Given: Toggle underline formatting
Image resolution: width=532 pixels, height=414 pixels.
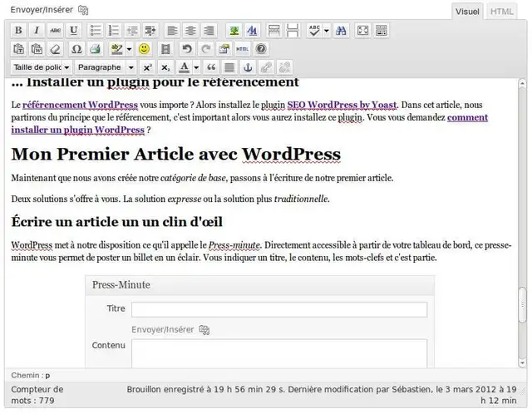Looking at the screenshot, I should 74,31.
